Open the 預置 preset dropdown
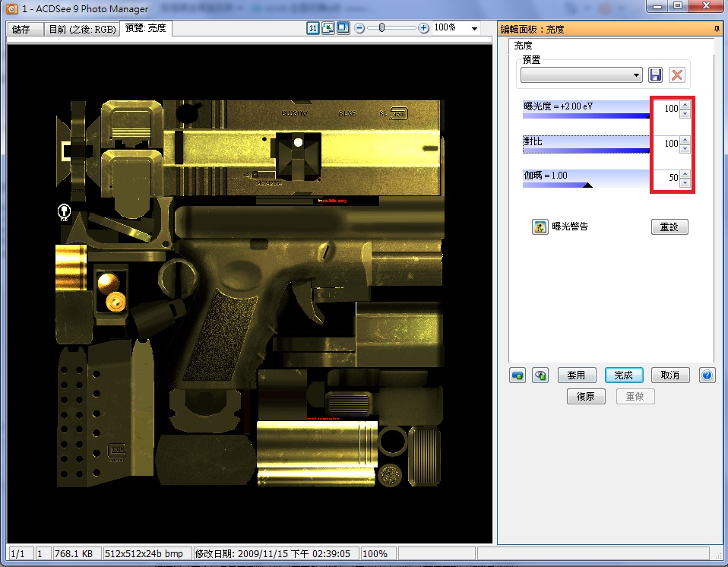The image size is (728, 567). click(581, 74)
